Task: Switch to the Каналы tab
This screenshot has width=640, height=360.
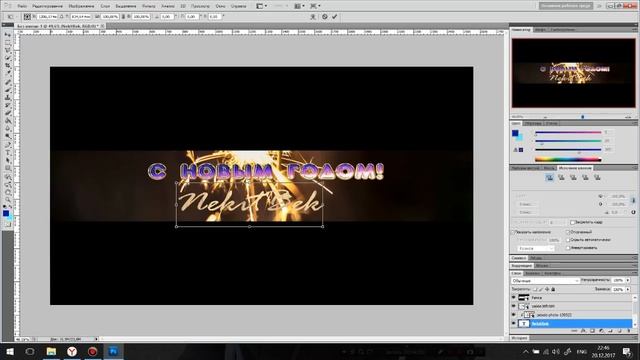Action: click(x=533, y=273)
